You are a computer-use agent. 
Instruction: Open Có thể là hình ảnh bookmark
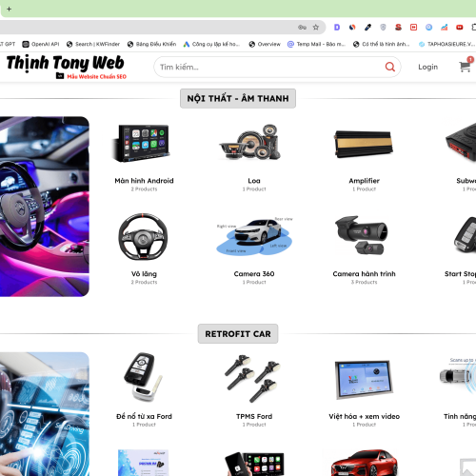pos(382,44)
